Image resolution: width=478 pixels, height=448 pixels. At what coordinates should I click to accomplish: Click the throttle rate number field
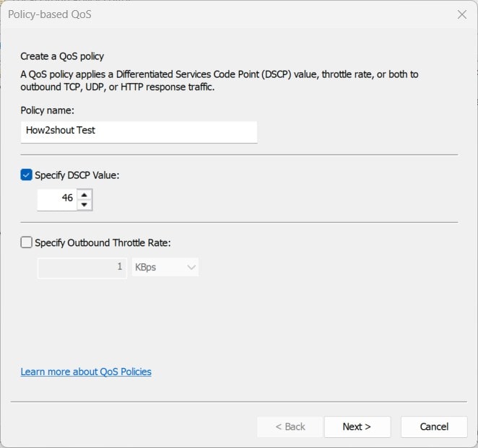tap(82, 267)
